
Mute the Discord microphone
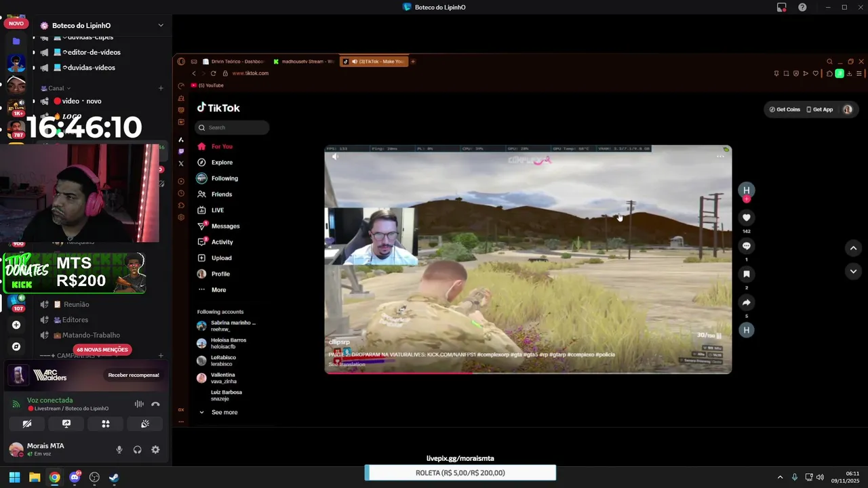[119, 449]
